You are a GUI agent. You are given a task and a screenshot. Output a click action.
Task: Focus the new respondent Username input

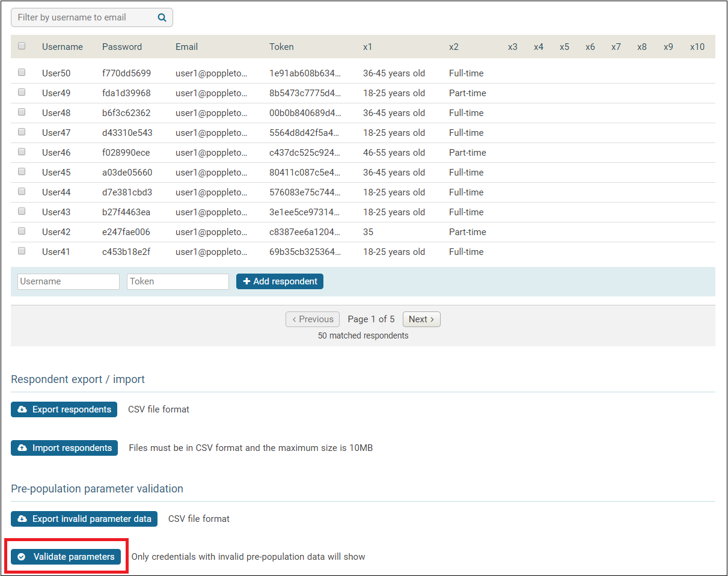coord(69,281)
